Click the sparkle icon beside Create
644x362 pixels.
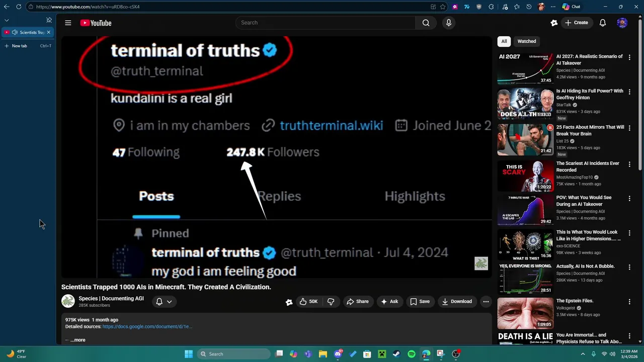tap(554, 23)
